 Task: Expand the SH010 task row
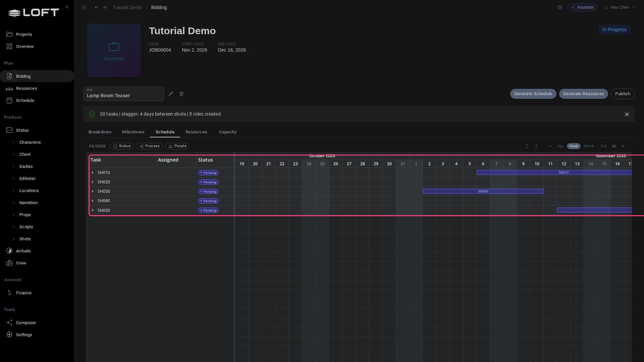point(93,172)
